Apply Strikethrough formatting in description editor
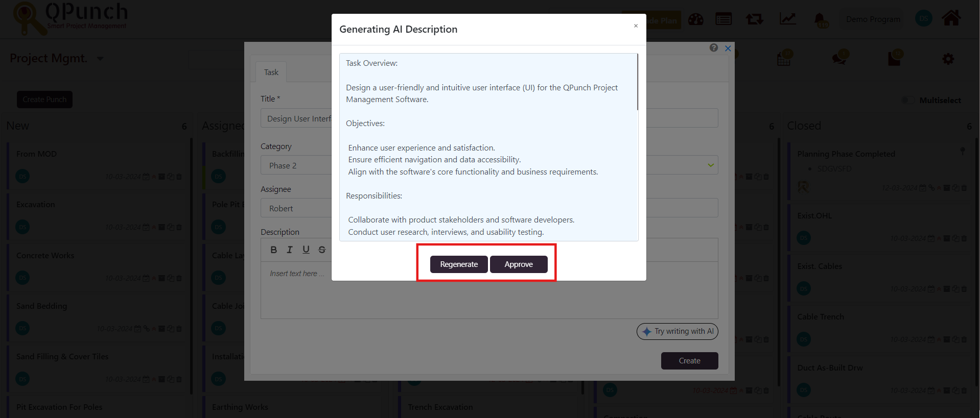980x418 pixels. point(322,250)
